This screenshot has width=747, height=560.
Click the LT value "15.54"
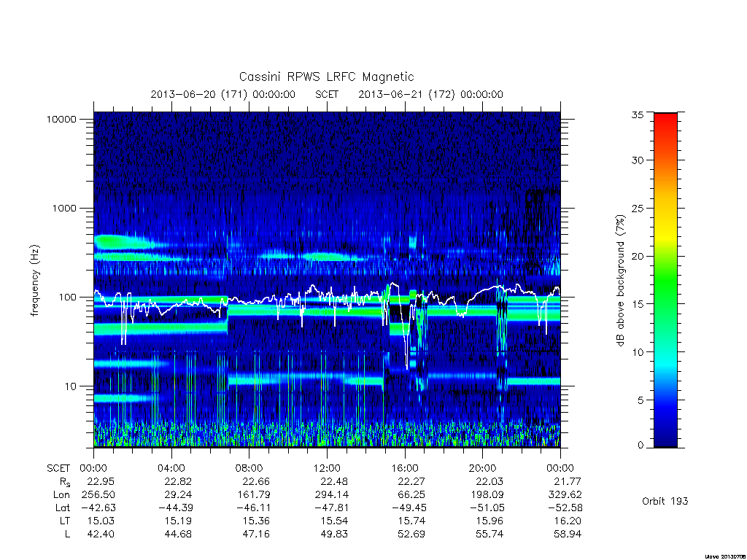(334, 521)
